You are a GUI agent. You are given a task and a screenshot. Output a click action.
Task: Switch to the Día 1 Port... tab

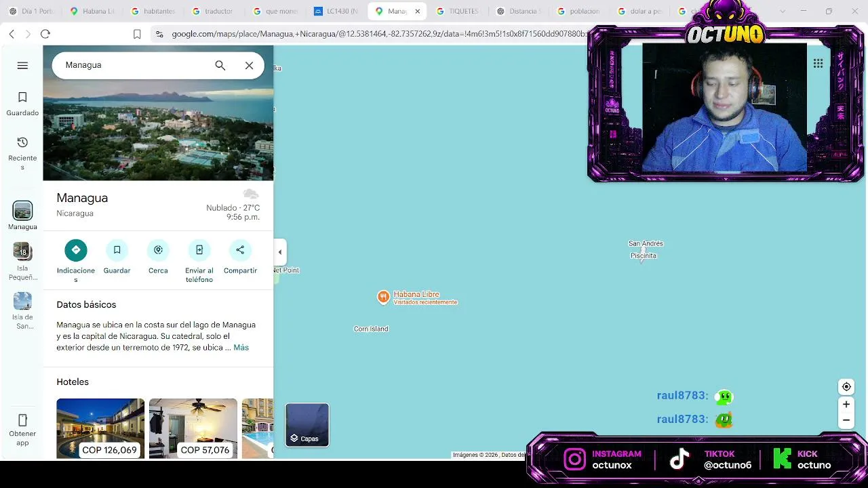click(x=31, y=12)
